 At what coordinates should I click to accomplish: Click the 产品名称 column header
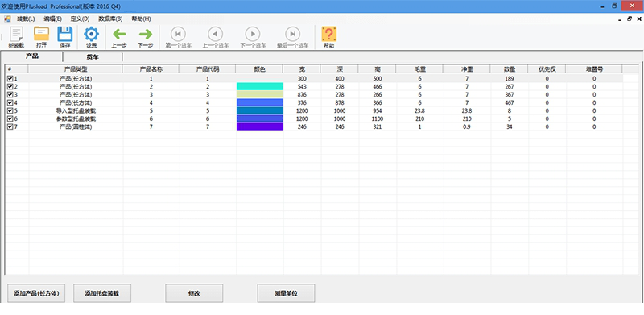[151, 69]
